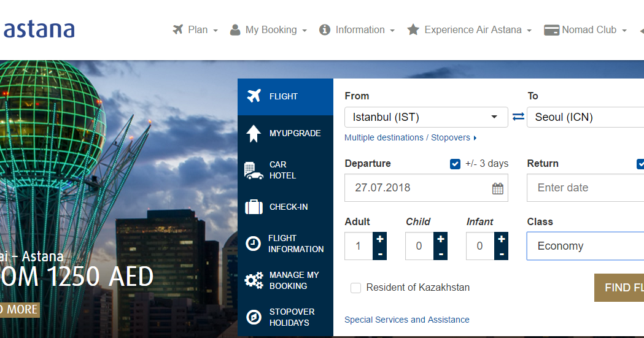Select the CAR HOTEL tab
The width and height of the screenshot is (644, 338).
(x=285, y=171)
